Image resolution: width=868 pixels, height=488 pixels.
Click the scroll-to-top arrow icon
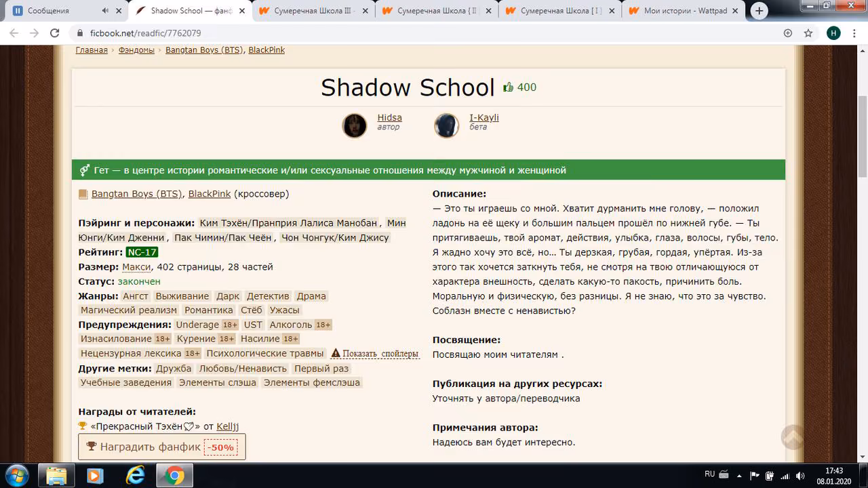[x=793, y=436]
